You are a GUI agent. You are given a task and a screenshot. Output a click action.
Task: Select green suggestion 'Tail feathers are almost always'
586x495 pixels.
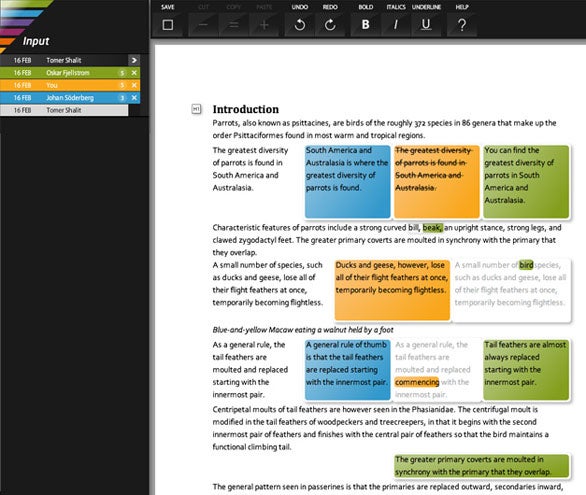coord(526,370)
